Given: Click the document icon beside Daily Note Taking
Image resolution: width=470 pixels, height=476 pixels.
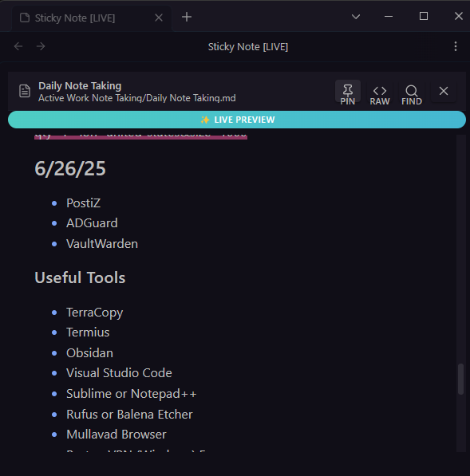Looking at the screenshot, I should (x=25, y=91).
